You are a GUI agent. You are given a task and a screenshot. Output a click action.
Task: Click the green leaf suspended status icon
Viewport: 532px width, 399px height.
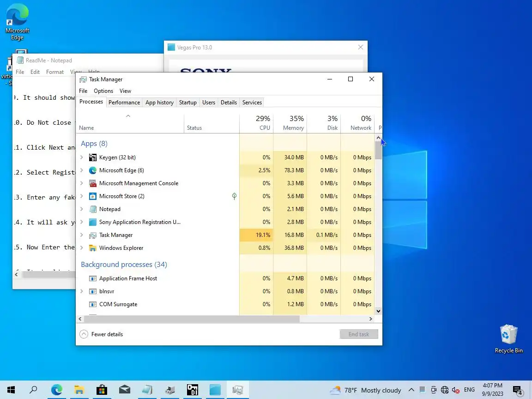[234, 196]
